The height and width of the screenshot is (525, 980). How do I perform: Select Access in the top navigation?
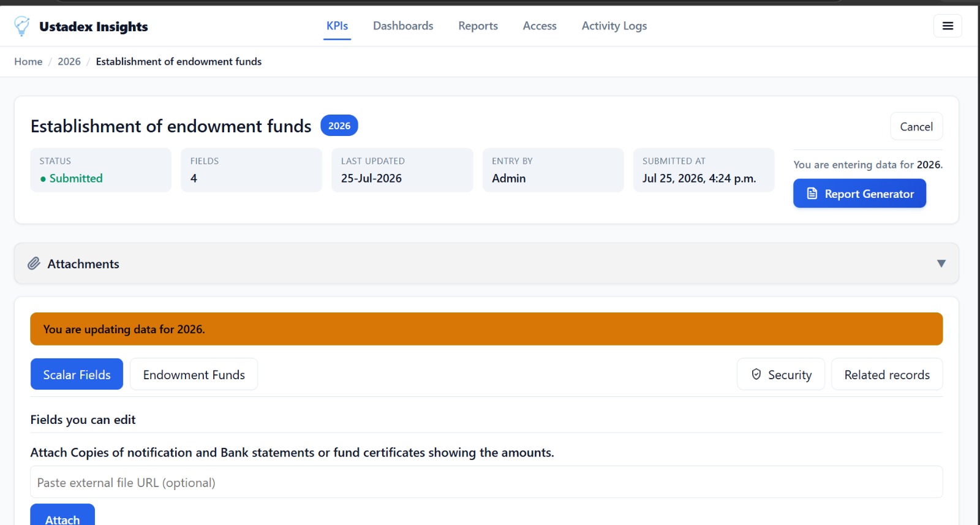point(540,26)
